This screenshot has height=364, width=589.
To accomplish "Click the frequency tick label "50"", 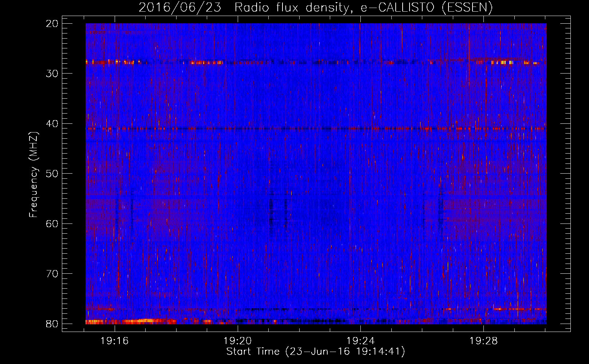I will [x=52, y=174].
